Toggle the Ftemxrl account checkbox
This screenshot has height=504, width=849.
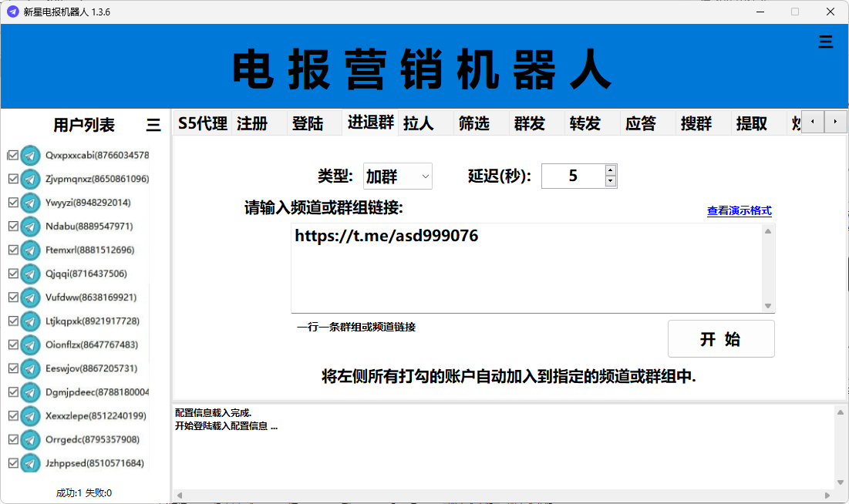14,250
